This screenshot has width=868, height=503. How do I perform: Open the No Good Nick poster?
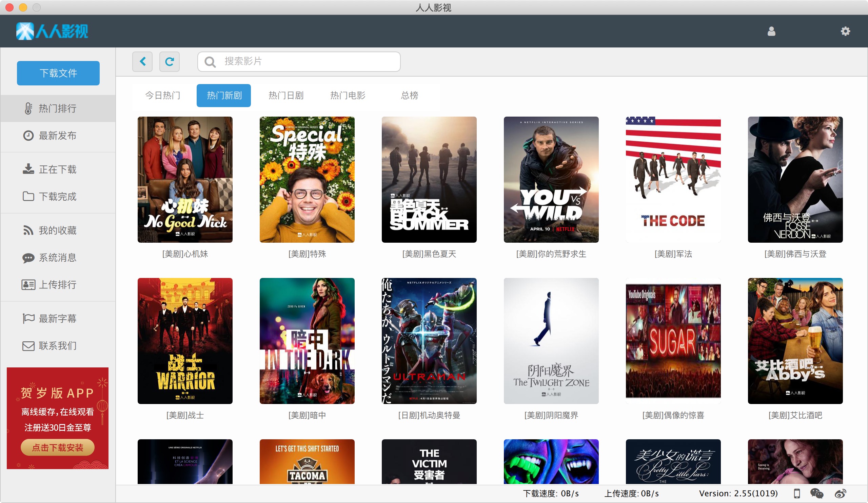(185, 180)
